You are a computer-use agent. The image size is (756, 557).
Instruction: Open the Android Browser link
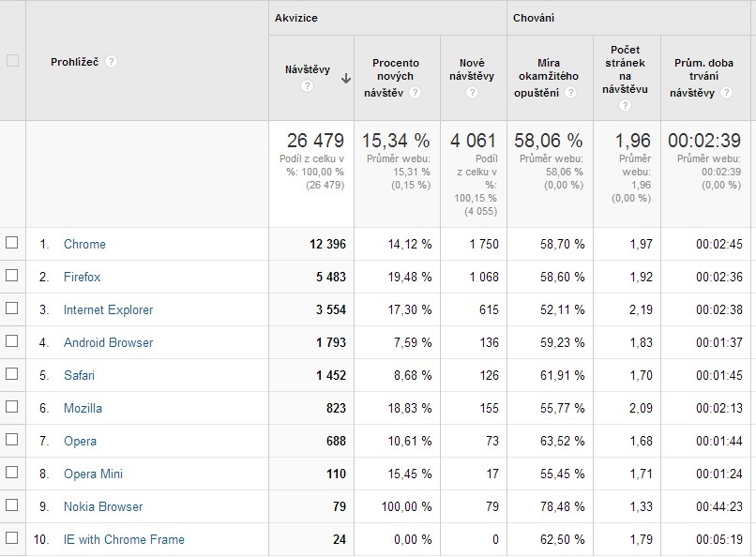[108, 342]
